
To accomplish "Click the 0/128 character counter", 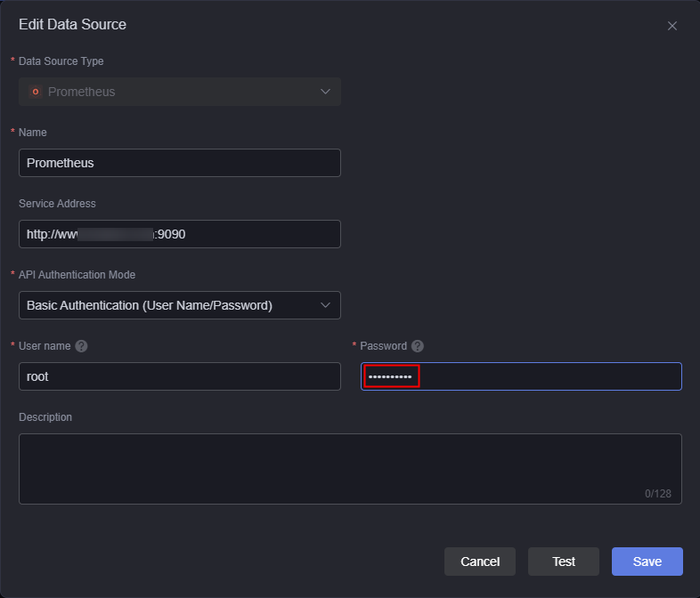I will click(x=657, y=494).
